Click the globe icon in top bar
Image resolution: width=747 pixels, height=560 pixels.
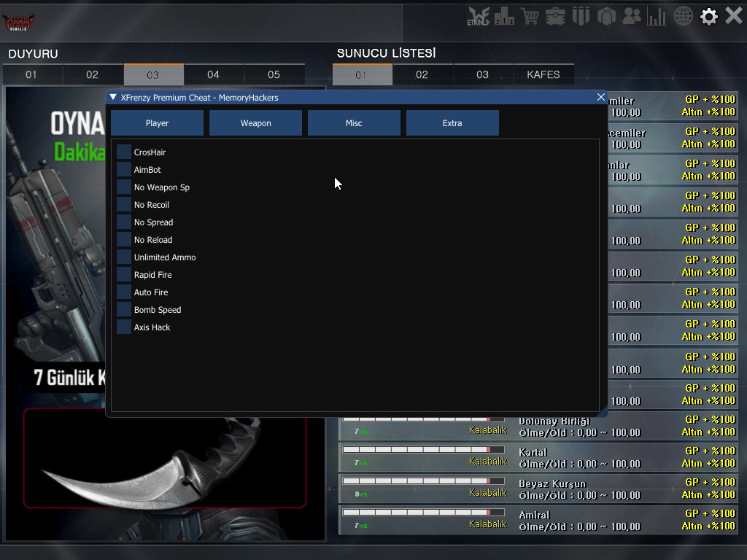(683, 17)
